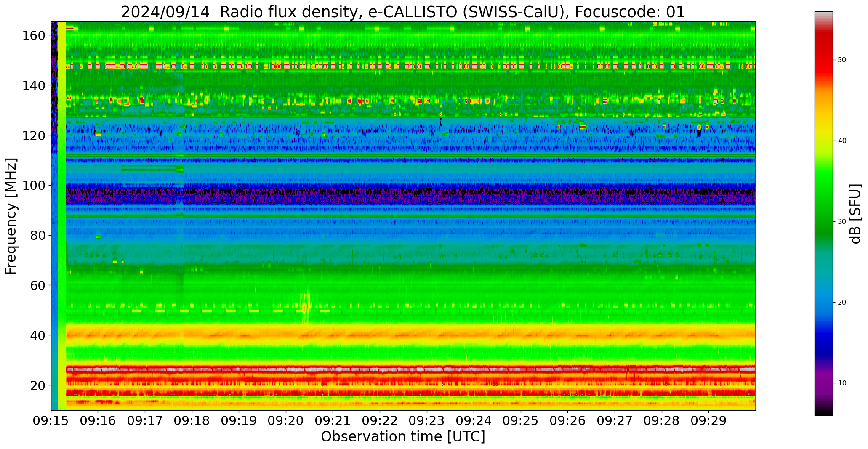The height and width of the screenshot is (449, 868).
Task: Click the colorbar tick label 10
Action: pos(842,383)
